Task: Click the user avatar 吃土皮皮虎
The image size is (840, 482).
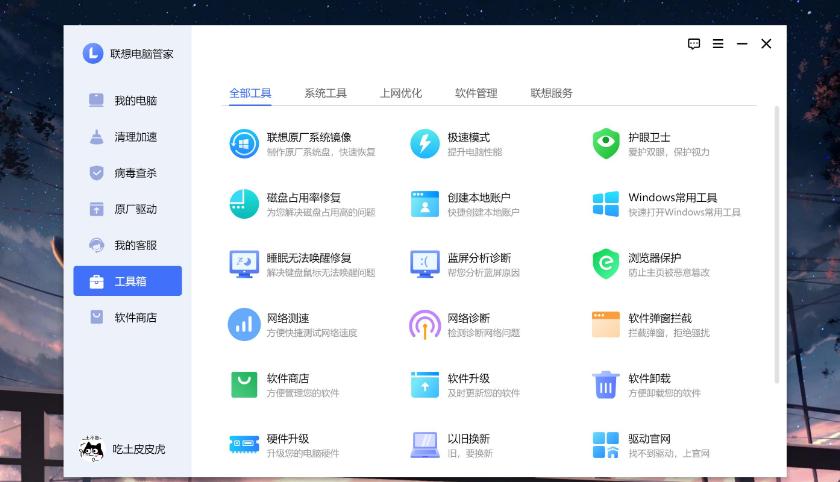Action: coord(92,449)
